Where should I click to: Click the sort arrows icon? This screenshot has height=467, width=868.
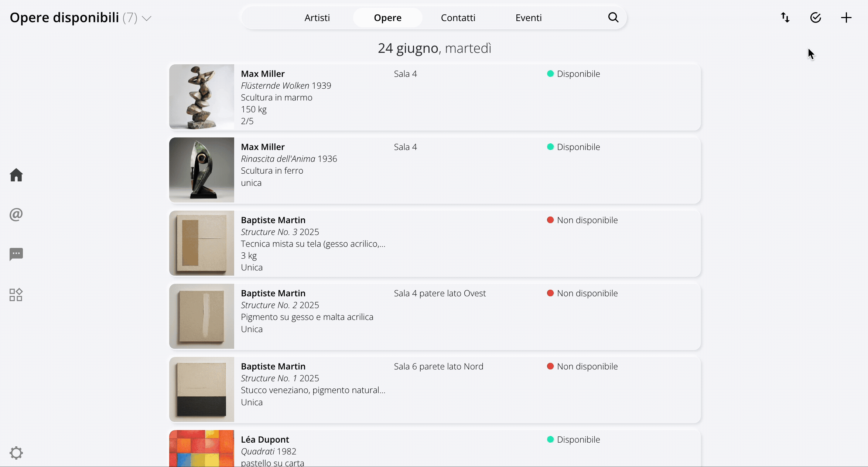[785, 17]
